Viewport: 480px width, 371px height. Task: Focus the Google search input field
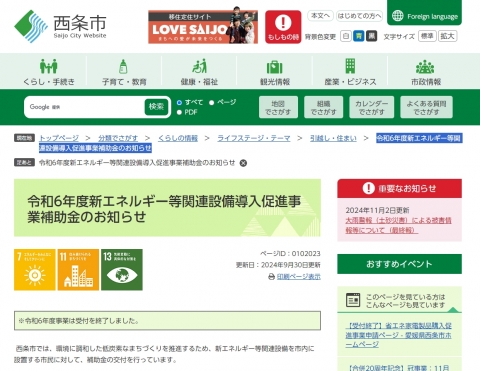85,107
